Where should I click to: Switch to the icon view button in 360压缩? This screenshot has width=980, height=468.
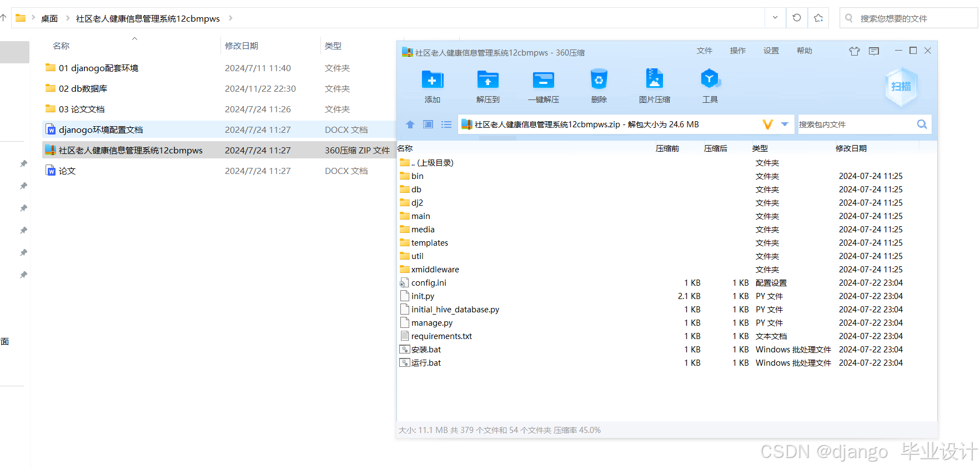(x=428, y=125)
